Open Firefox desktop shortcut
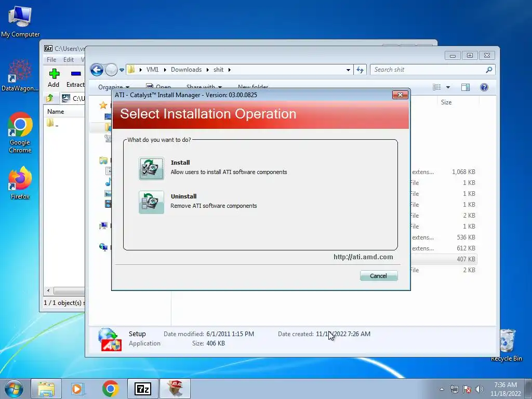532x399 pixels. click(20, 183)
